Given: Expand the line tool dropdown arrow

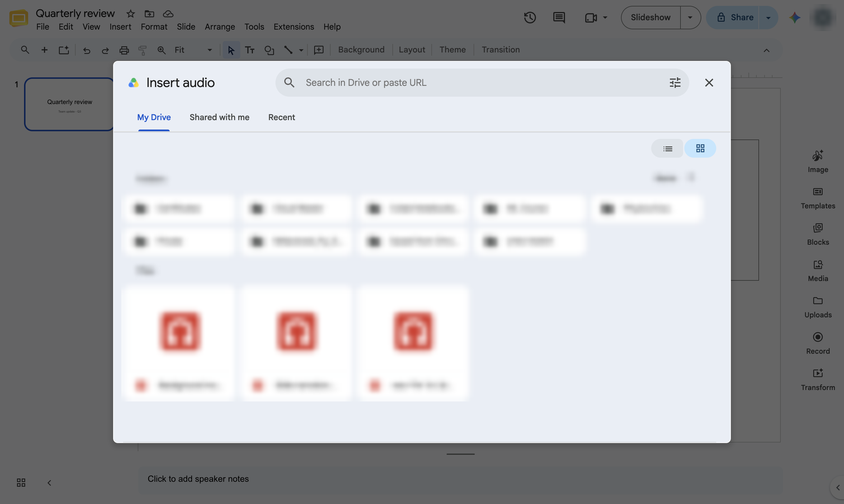Looking at the screenshot, I should [x=301, y=50].
